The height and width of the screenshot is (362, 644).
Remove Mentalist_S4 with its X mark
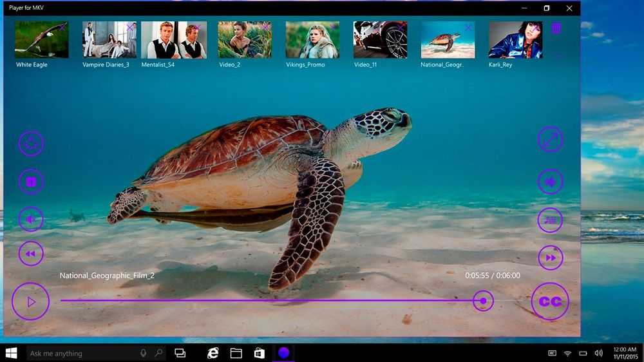[198, 28]
